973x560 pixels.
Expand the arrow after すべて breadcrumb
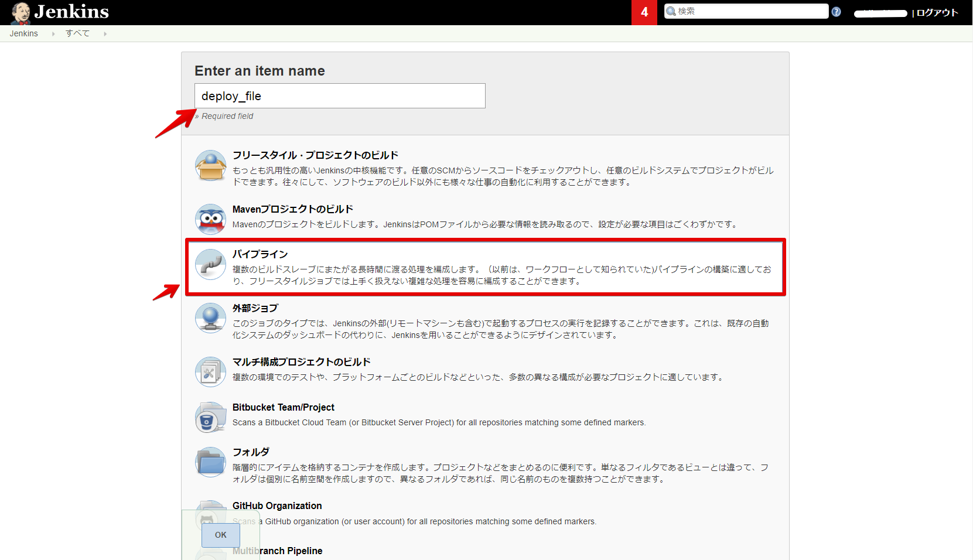tap(105, 34)
